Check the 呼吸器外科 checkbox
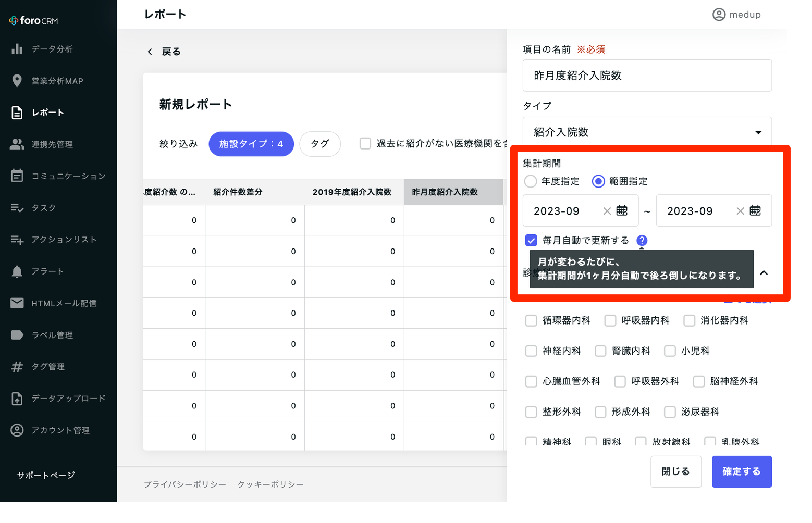812x523 pixels. click(x=620, y=381)
